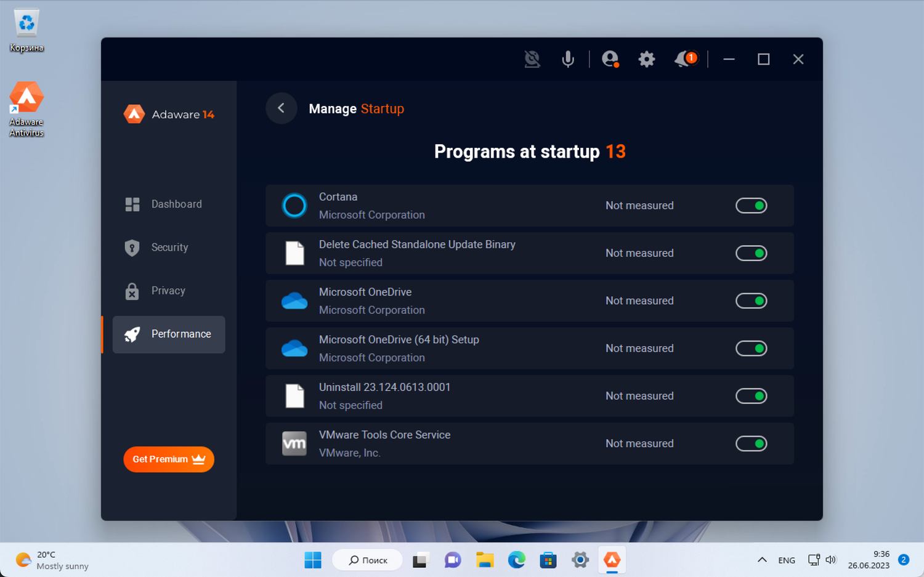The height and width of the screenshot is (577, 924).
Task: Open the notifications bell
Action: 685,59
